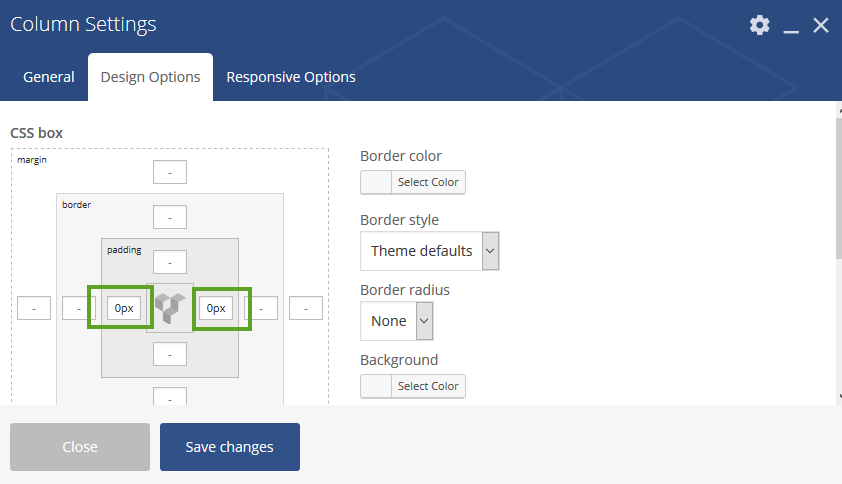The height and width of the screenshot is (484, 842).
Task: Open the settings gear icon
Action: [760, 25]
